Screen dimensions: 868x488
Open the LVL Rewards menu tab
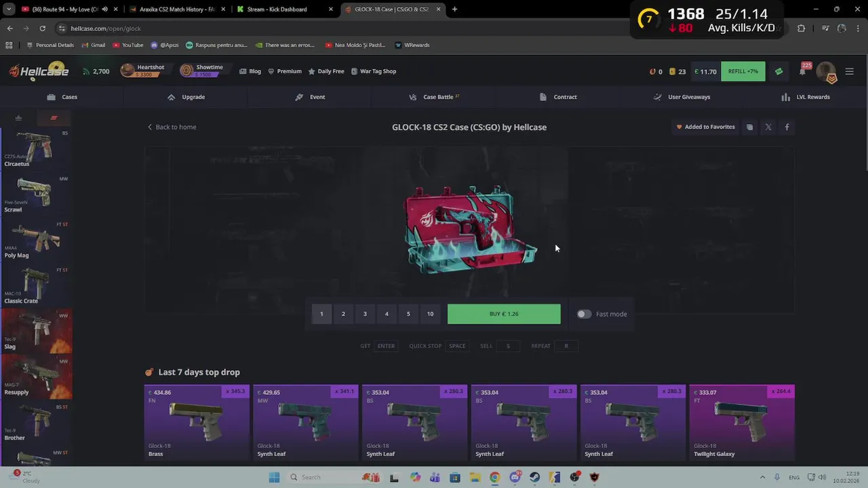(806, 97)
